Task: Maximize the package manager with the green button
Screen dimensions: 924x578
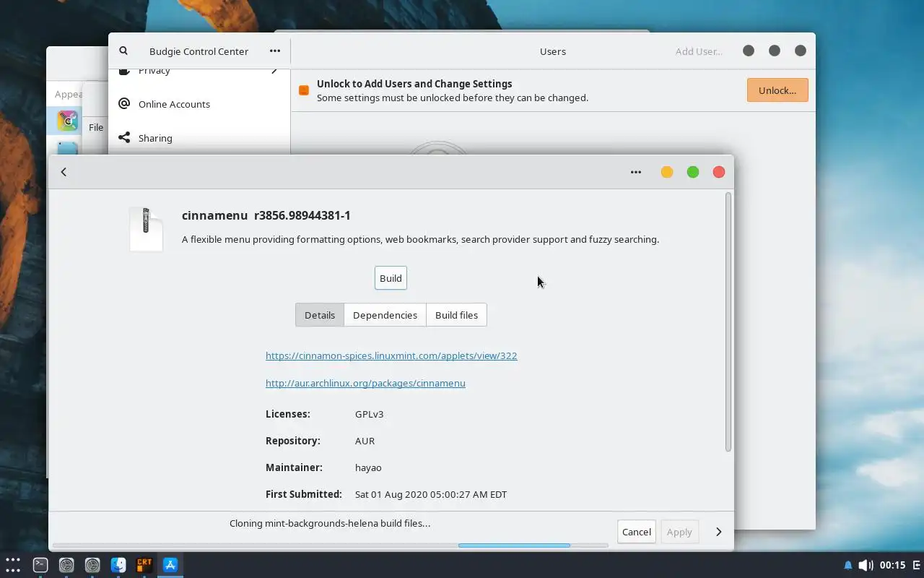Action: 693,172
